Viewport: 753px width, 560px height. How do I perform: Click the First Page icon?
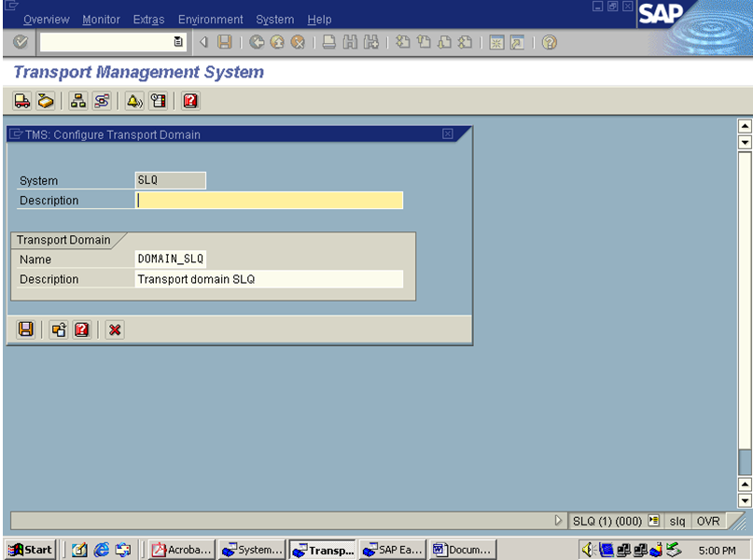[402, 42]
